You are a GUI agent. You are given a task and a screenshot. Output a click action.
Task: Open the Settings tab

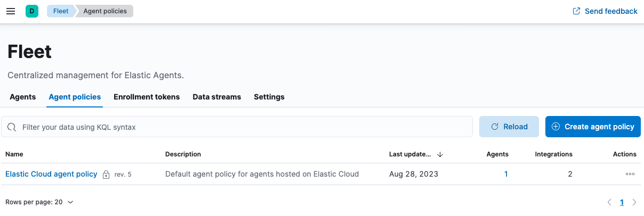click(x=269, y=97)
